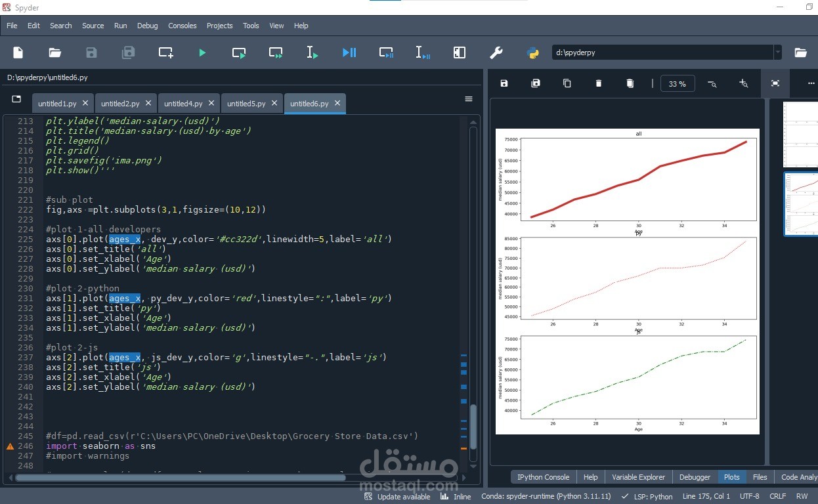
Task: Click the Run current cell icon
Action: pyautogui.click(x=239, y=52)
